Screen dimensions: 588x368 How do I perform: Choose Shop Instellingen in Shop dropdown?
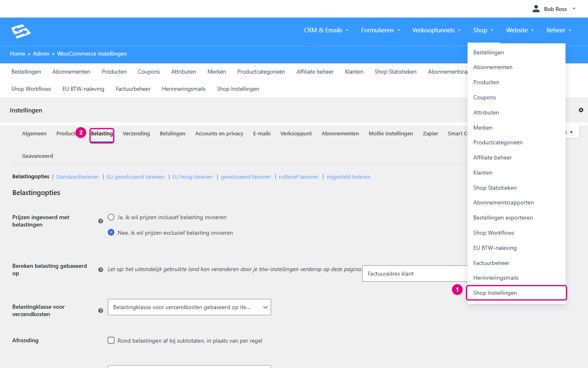[x=517, y=293]
